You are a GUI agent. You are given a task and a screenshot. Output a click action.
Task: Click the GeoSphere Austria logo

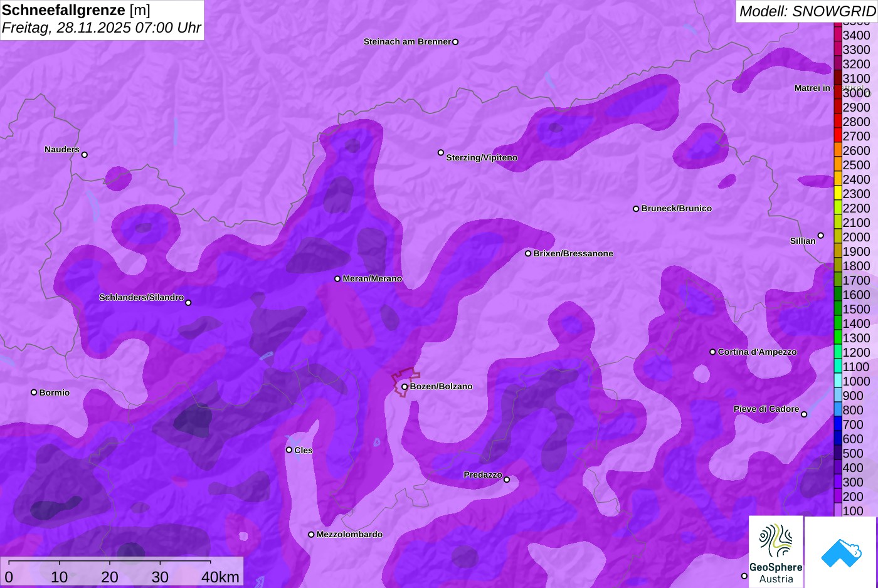pyautogui.click(x=776, y=552)
